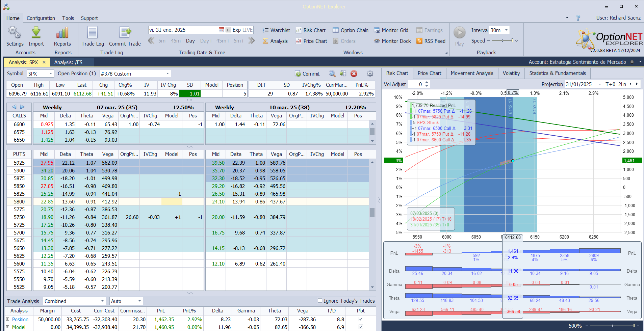Image resolution: width=644 pixels, height=331 pixels.
Task: Step back with the 5m- button
Action: [x=163, y=41]
